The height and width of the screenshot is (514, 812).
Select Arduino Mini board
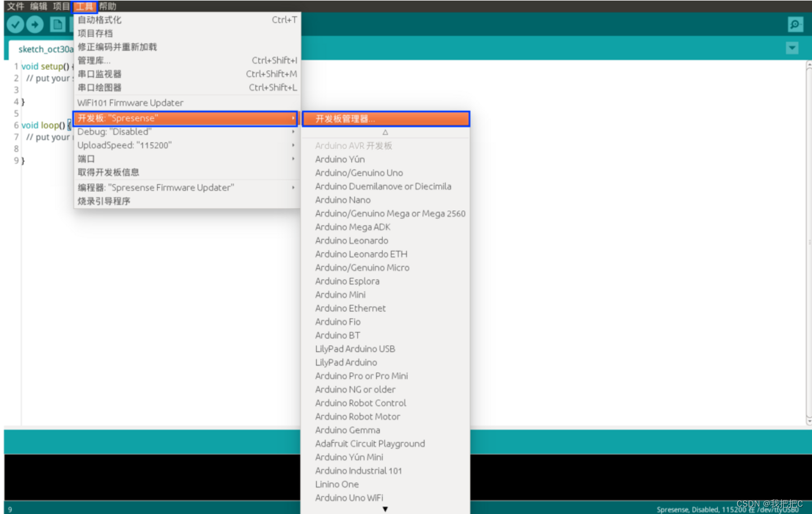click(x=385, y=295)
